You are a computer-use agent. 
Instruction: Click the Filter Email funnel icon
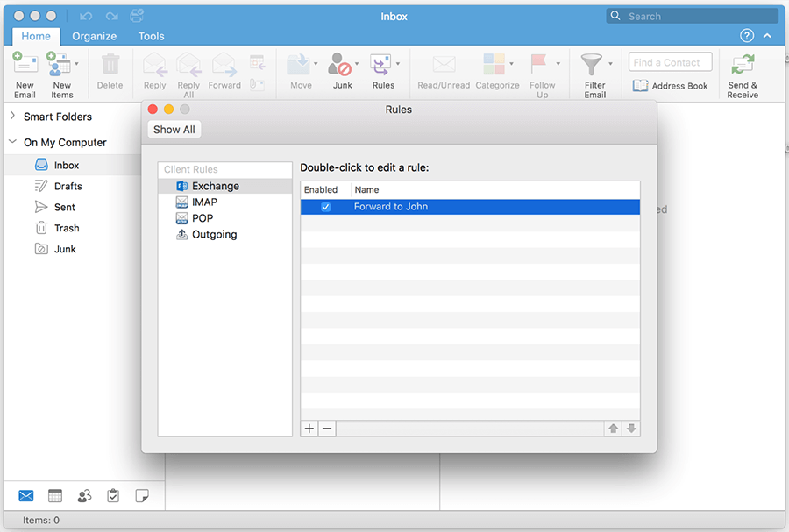coord(594,66)
